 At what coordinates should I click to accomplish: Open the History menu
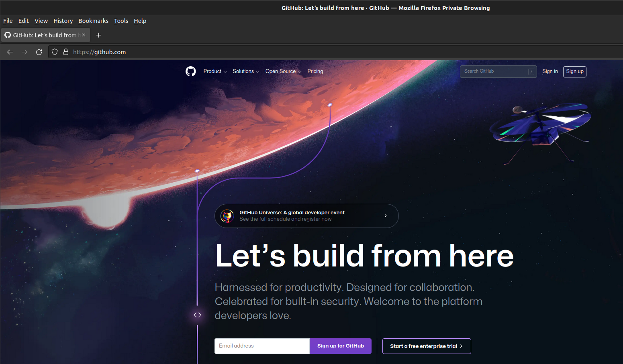(63, 21)
